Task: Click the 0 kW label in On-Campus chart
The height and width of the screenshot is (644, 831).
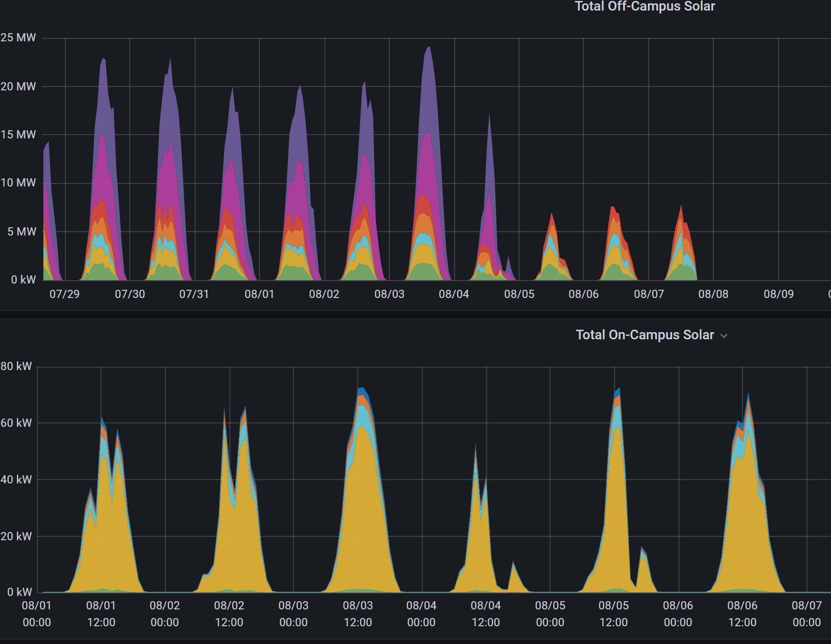Action: click(x=20, y=592)
